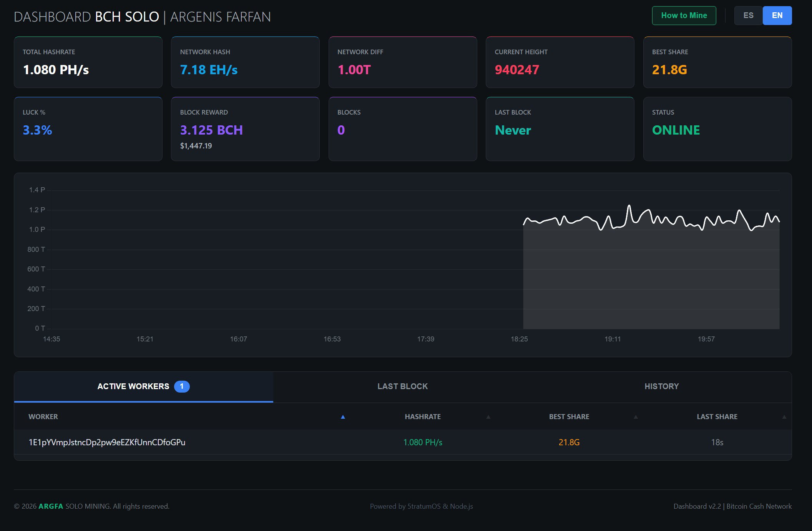Click the WORKER column sort arrow
This screenshot has height=531, width=812.
coord(343,417)
